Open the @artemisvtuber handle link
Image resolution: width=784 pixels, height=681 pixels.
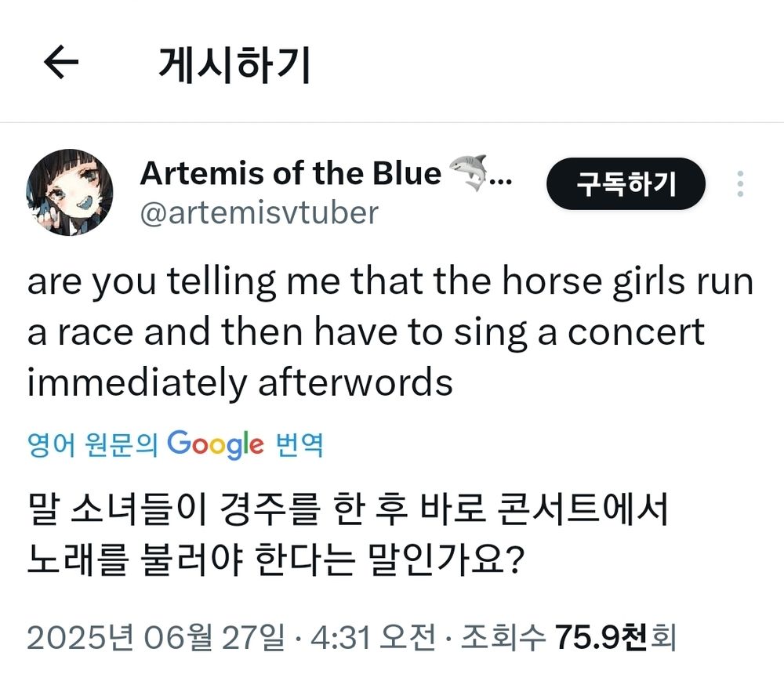(259, 213)
